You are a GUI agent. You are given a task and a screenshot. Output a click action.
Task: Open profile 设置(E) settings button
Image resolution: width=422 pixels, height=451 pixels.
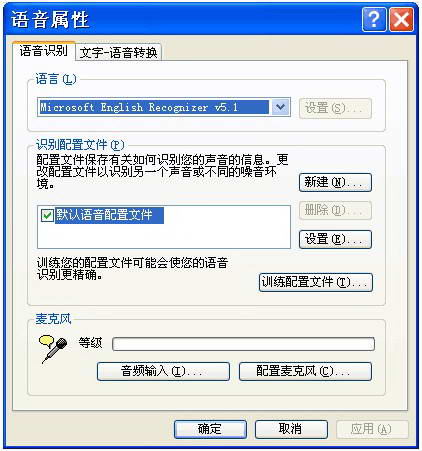point(335,239)
